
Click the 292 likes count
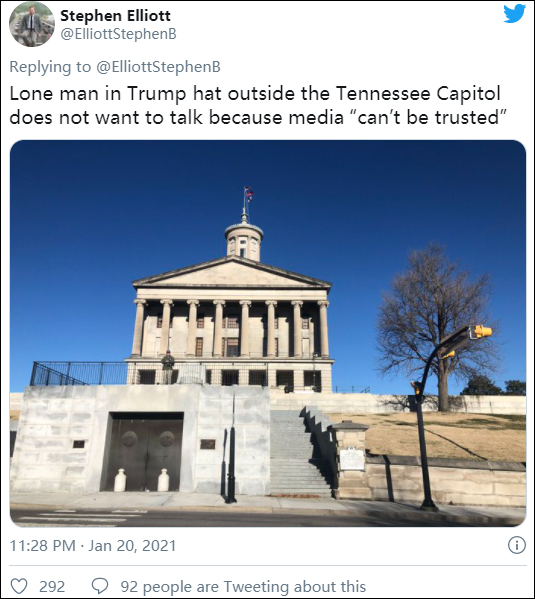click(x=52, y=586)
